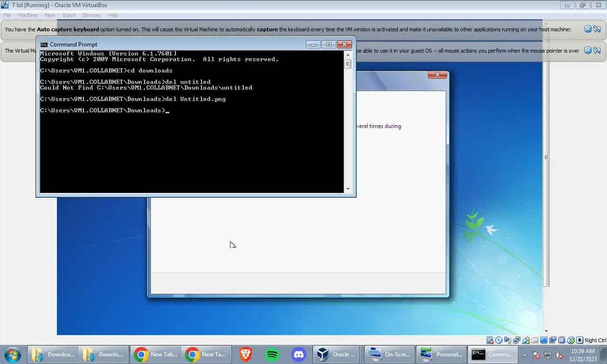607x364 pixels.
Task: Click the mouse integration indicator
Action: 571,340
